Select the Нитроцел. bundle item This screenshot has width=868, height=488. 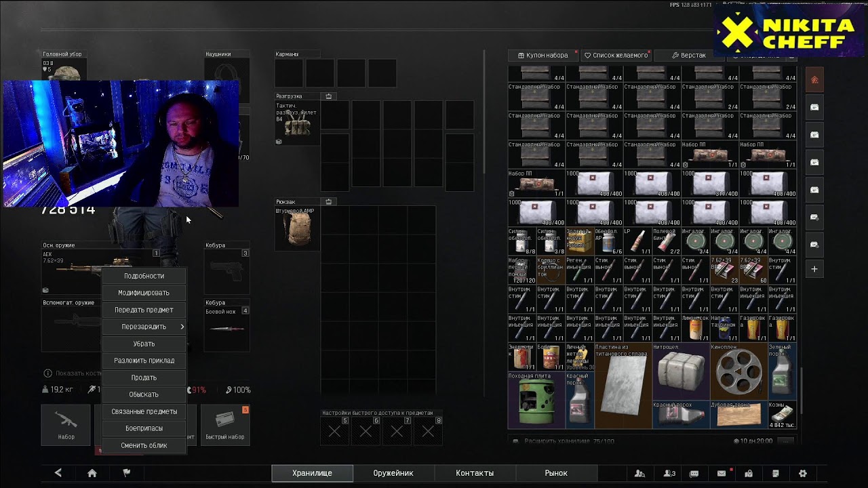coord(681,371)
